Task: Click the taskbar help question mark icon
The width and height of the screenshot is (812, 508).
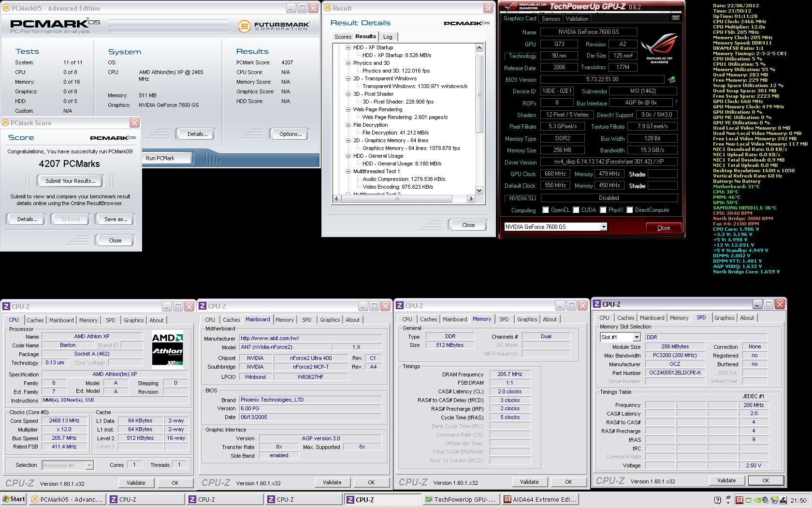Action: (x=717, y=500)
